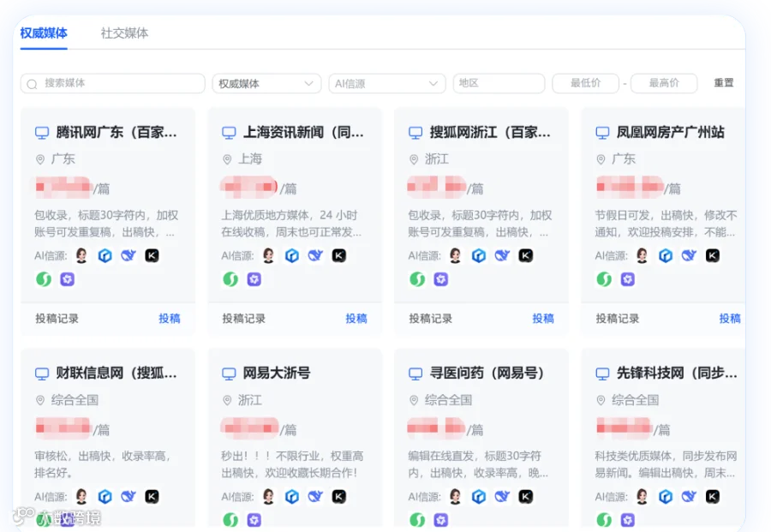Click the 最低价 minimum price field
This screenshot has width=771, height=532.
point(585,83)
